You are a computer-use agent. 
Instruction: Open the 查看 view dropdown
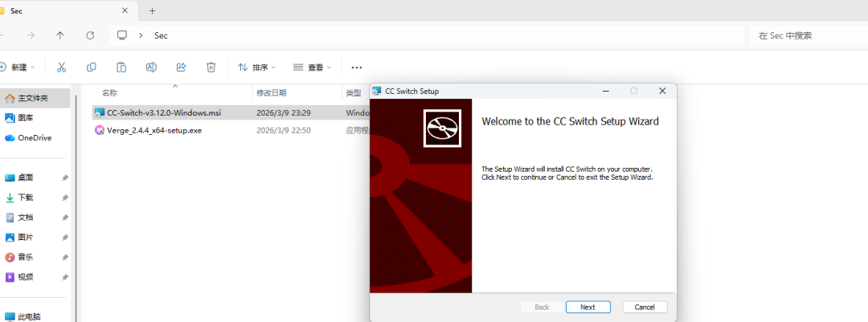pyautogui.click(x=312, y=67)
